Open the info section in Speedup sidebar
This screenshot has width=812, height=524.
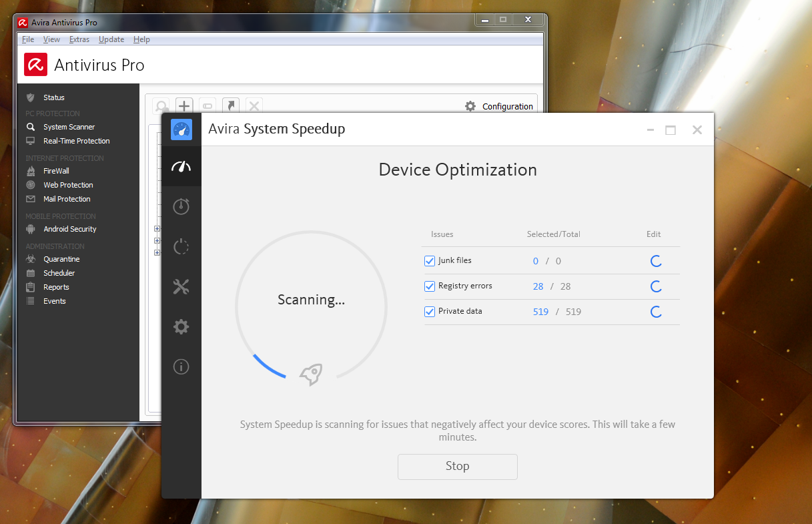(x=181, y=366)
